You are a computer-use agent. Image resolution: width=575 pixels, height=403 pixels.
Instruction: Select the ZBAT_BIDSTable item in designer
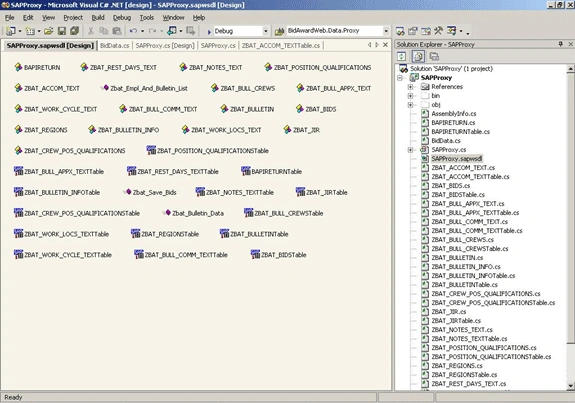pos(278,255)
